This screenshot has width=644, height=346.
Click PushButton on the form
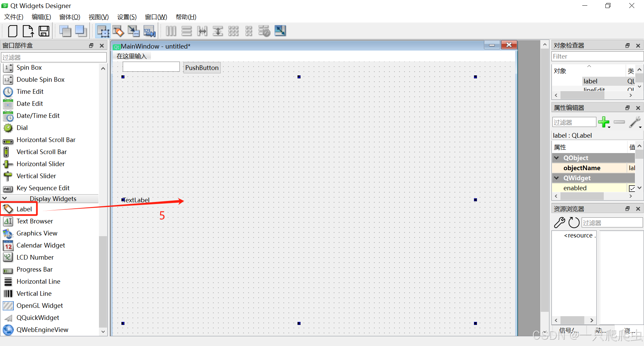click(202, 68)
